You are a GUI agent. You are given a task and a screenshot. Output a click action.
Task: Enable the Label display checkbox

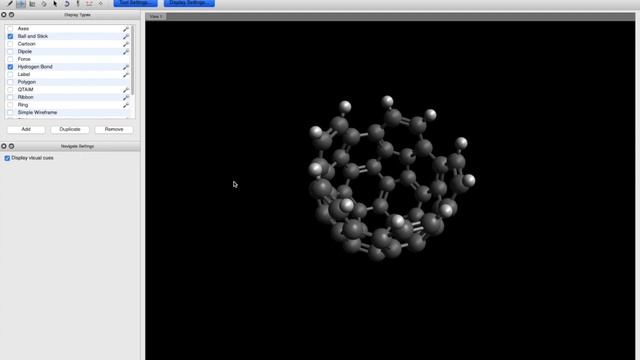click(x=10, y=74)
